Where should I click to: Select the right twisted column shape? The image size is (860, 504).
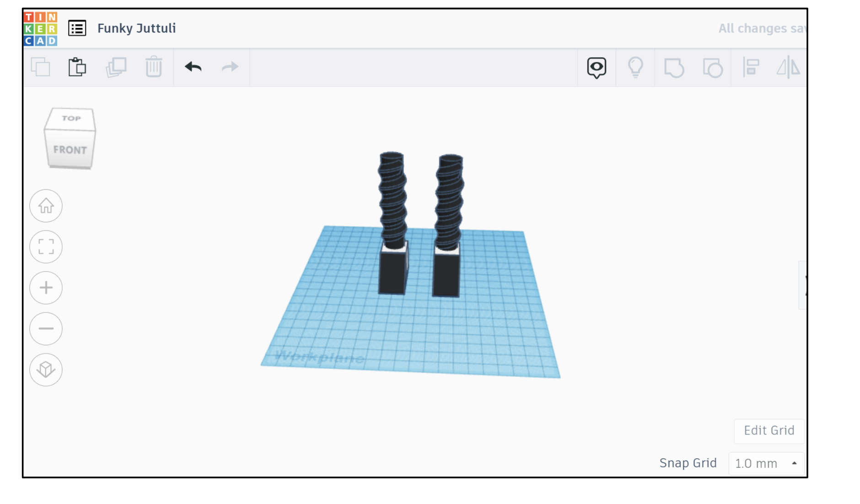pyautogui.click(x=450, y=203)
